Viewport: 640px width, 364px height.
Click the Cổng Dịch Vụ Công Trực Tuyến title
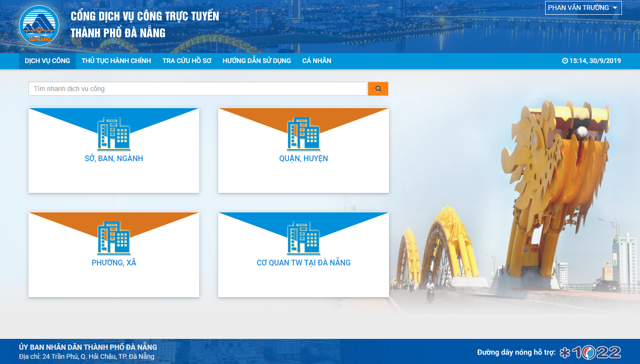145,16
